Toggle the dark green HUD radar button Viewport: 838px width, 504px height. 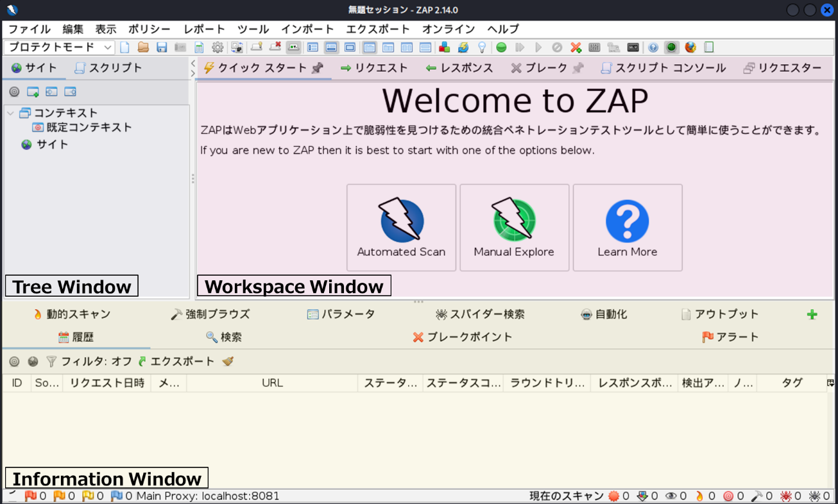click(672, 47)
